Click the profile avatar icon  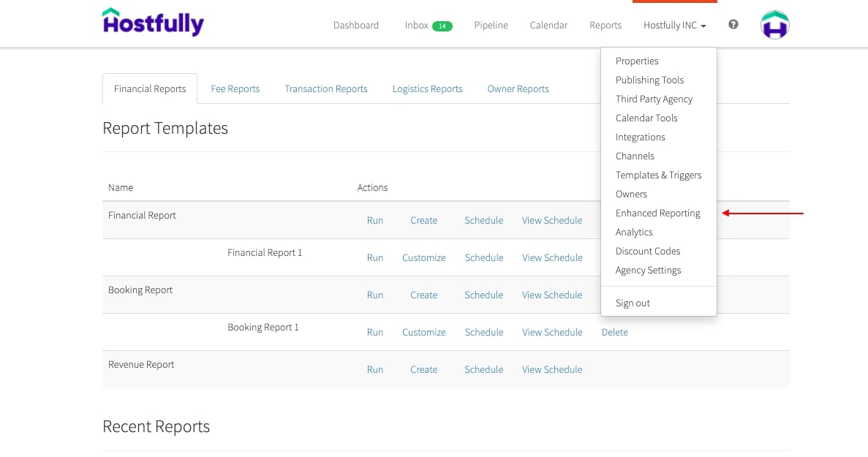(774, 24)
